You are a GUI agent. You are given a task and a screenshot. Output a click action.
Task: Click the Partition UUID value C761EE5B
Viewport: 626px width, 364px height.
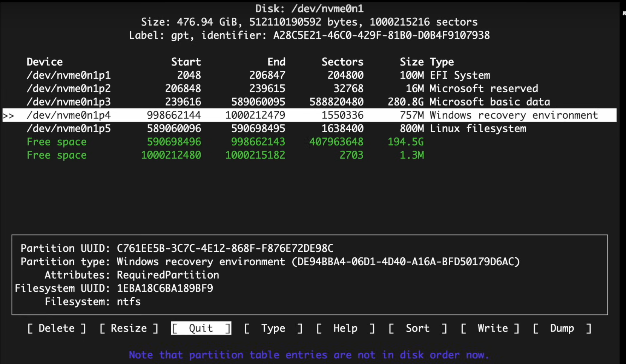pos(225,248)
